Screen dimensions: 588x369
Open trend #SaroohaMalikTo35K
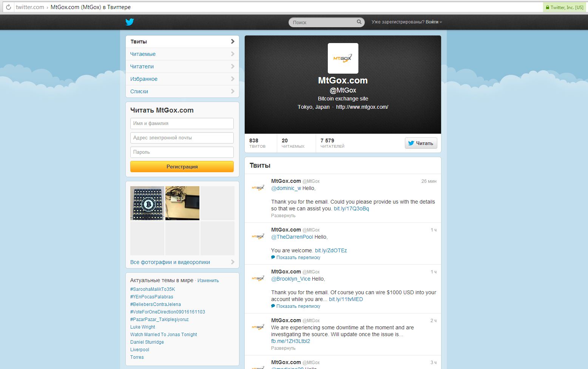(153, 289)
